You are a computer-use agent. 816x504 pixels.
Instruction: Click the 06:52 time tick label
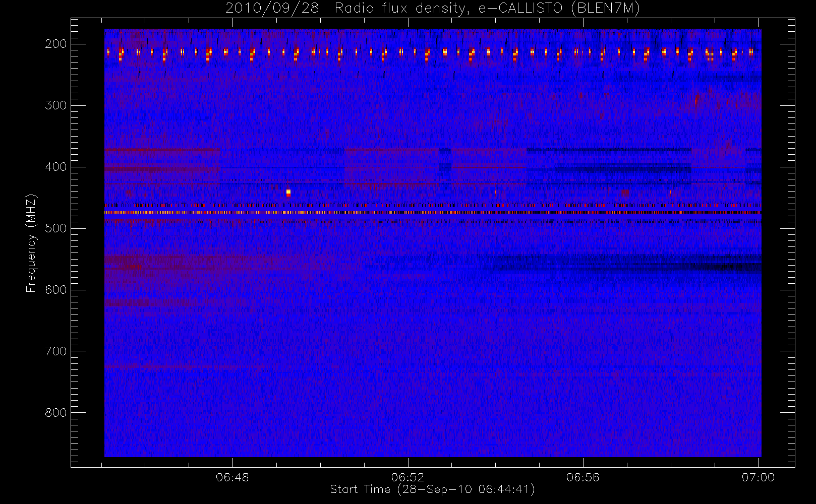click(x=407, y=477)
